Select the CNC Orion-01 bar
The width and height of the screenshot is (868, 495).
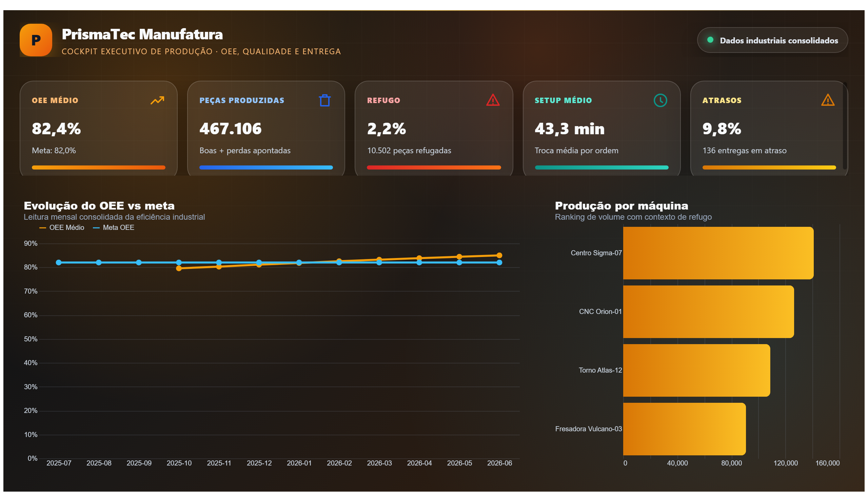coord(708,312)
